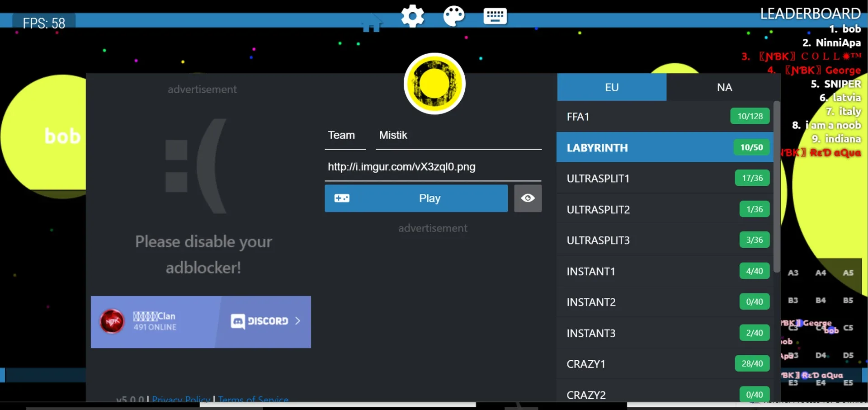Click the imgur skin URL field
The height and width of the screenshot is (410, 868).
(x=433, y=167)
